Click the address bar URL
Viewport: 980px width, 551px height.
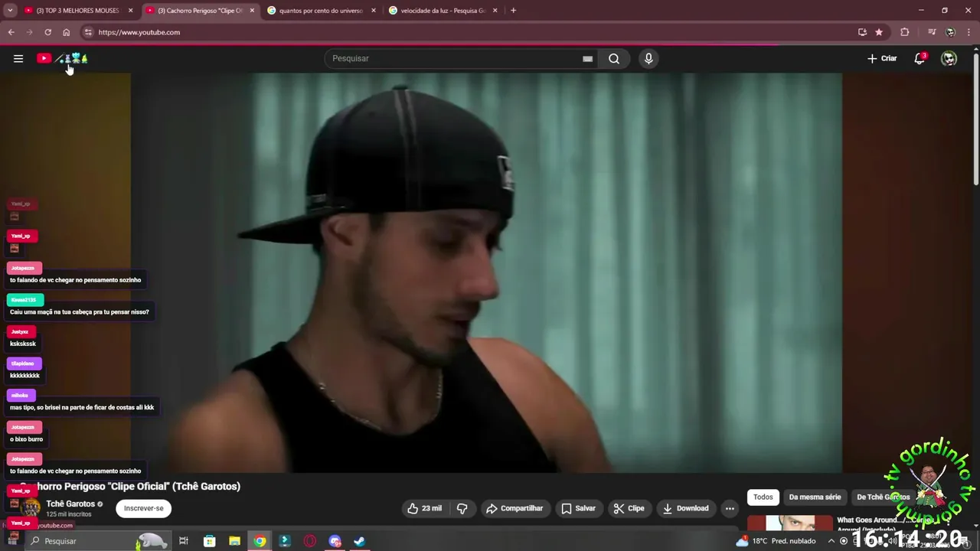point(139,32)
